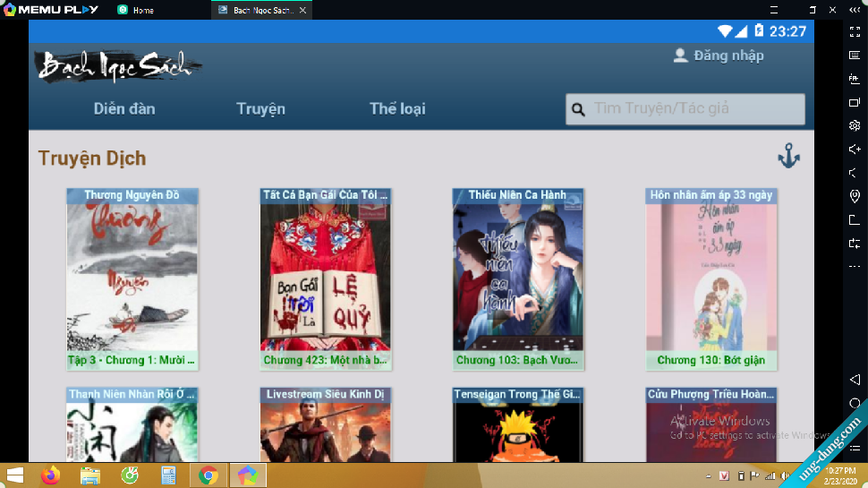This screenshot has height=488, width=868.
Task: Expand the sidebar's three-dots more options
Action: tap(855, 266)
